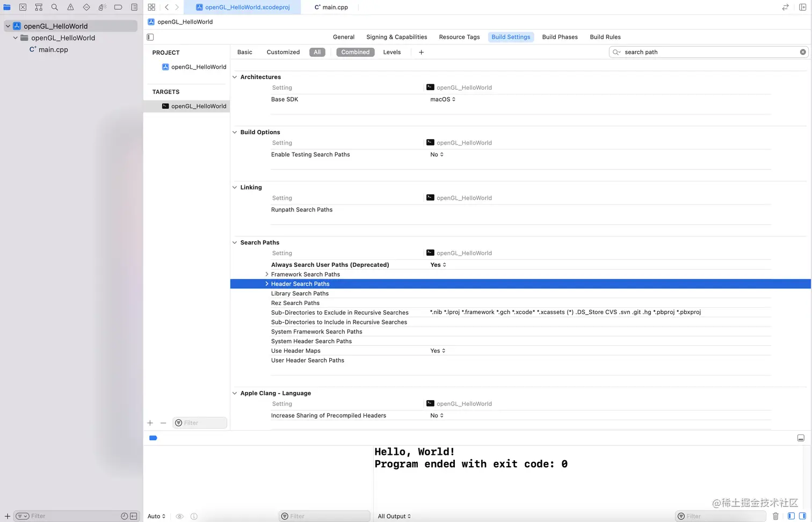This screenshot has width=812, height=522.
Task: Collapse the Apple Clang - Language section
Action: [x=235, y=393]
